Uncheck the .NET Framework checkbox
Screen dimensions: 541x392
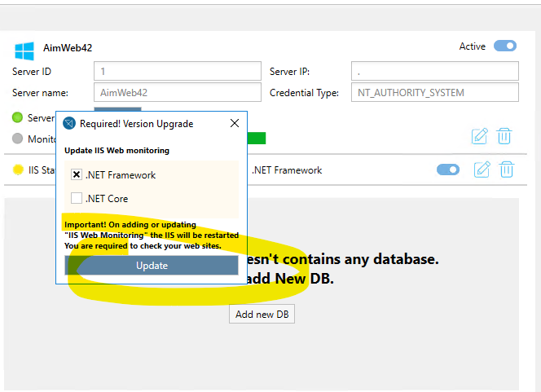point(77,174)
